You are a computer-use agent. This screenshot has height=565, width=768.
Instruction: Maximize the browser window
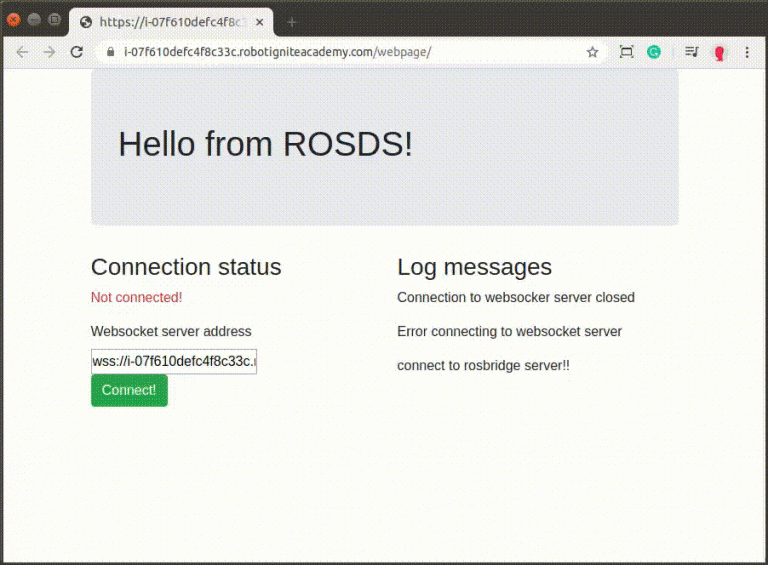[x=54, y=20]
